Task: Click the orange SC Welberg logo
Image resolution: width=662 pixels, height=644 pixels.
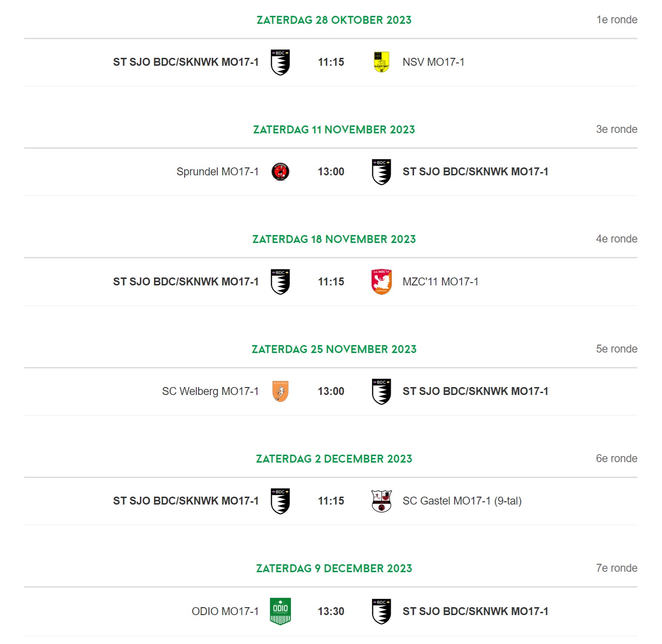Action: pos(280,391)
